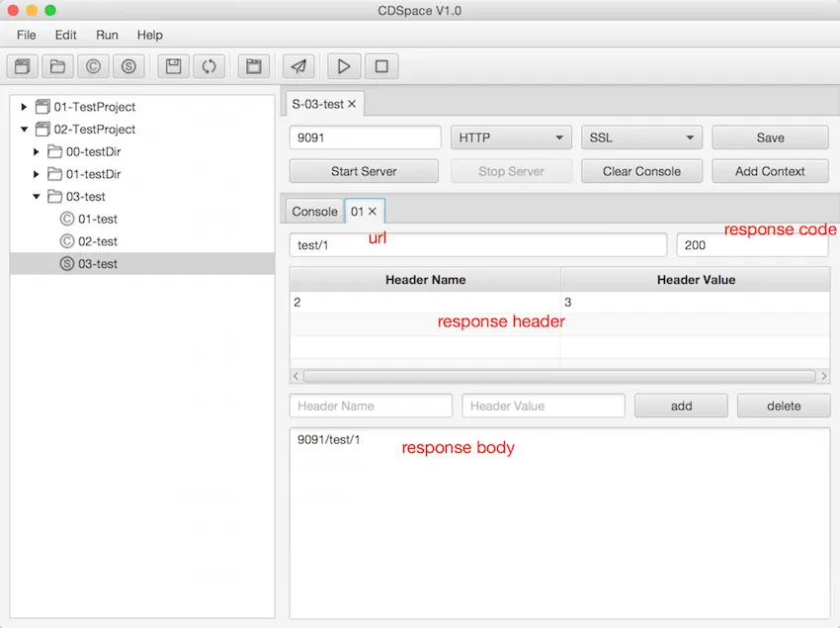Screen dimensions: 840x628
Task: Click the new folder toolbar icon
Action: coord(57,66)
